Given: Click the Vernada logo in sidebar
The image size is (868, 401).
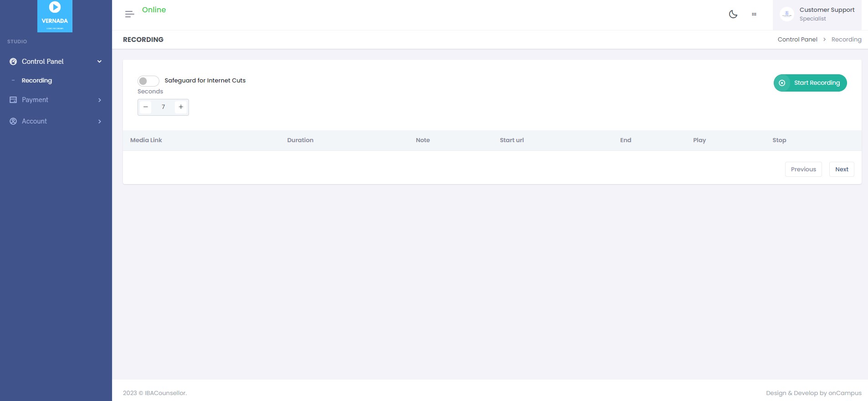Looking at the screenshot, I should pos(55,16).
